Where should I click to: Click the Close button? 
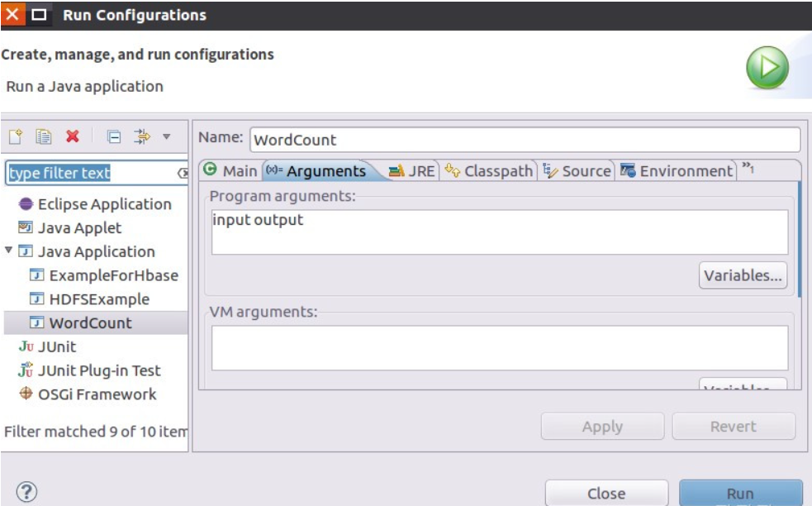click(x=606, y=494)
